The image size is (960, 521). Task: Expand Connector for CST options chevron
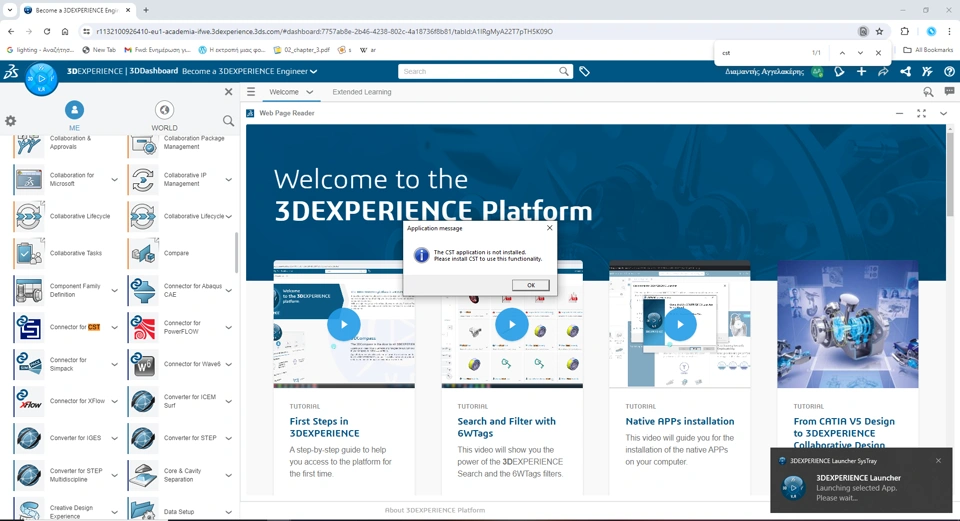114,328
